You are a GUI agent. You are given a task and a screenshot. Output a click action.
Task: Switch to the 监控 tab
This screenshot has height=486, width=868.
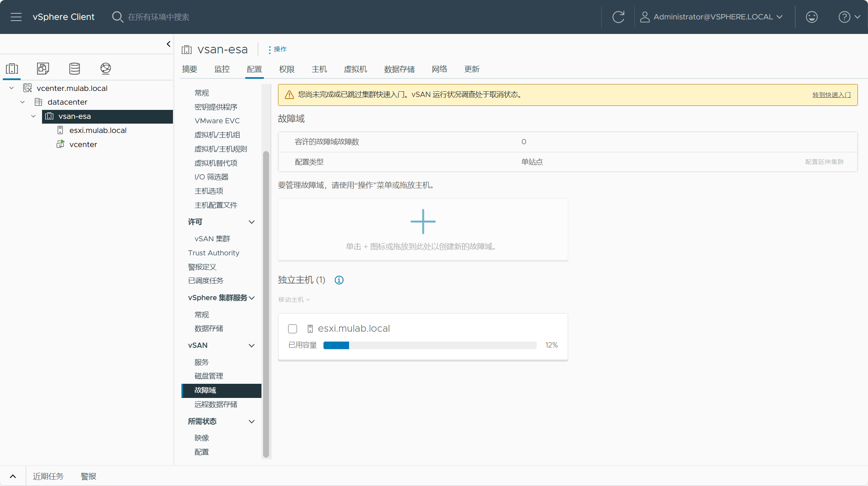click(x=222, y=69)
